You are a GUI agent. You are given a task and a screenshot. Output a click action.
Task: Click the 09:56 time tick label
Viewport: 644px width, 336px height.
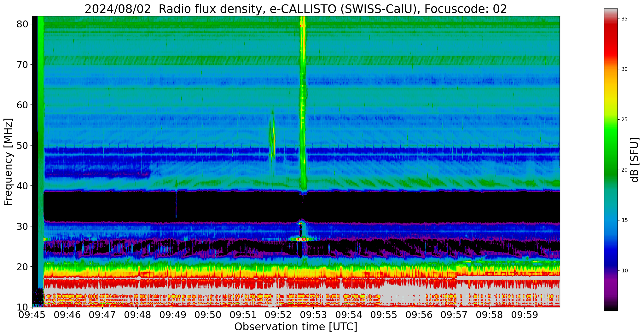point(419,315)
